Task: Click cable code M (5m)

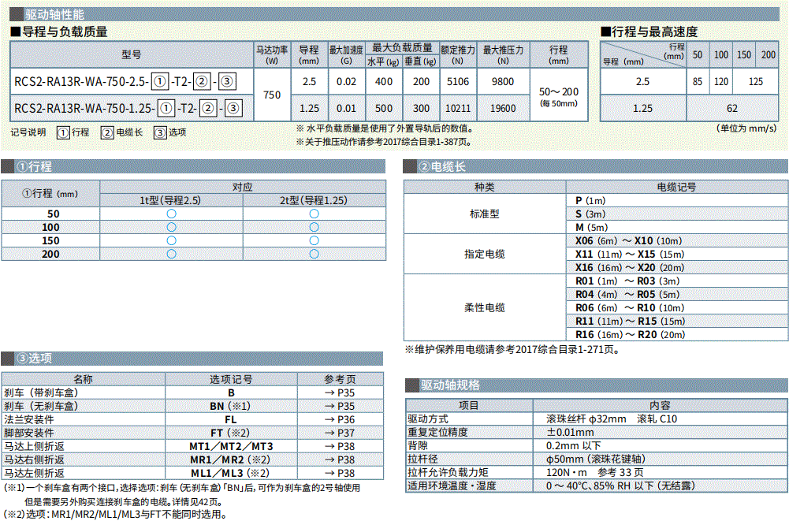Action: click(592, 228)
